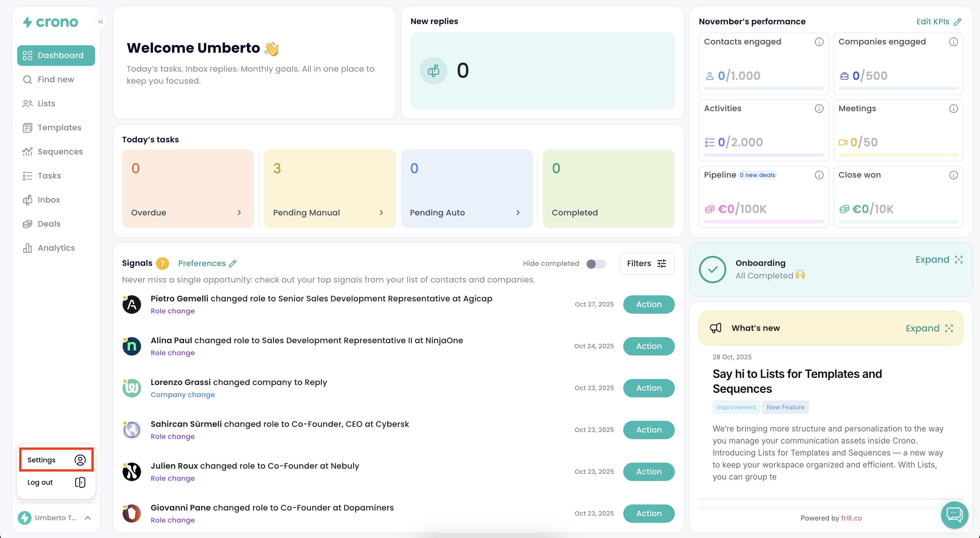
Task: Click the new replies mailbox icon
Action: pos(433,71)
